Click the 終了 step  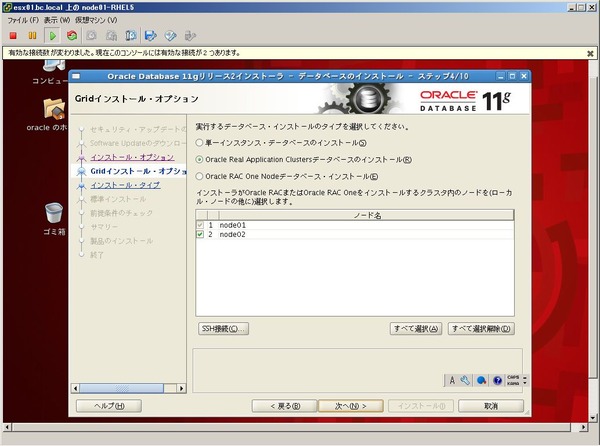tap(97, 255)
